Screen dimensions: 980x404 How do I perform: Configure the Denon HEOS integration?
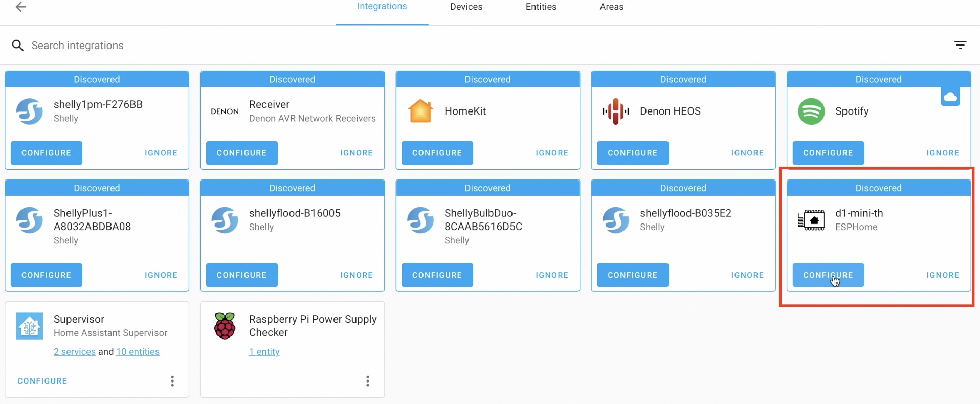[x=633, y=153]
